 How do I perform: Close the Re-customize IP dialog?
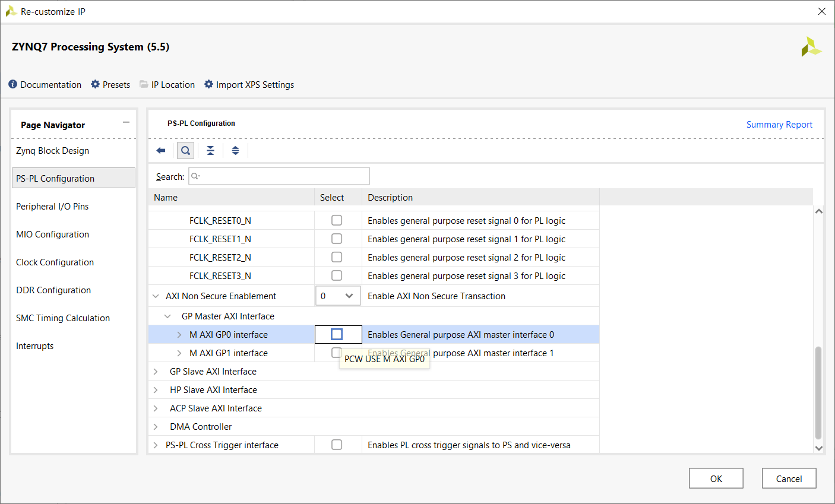822,11
